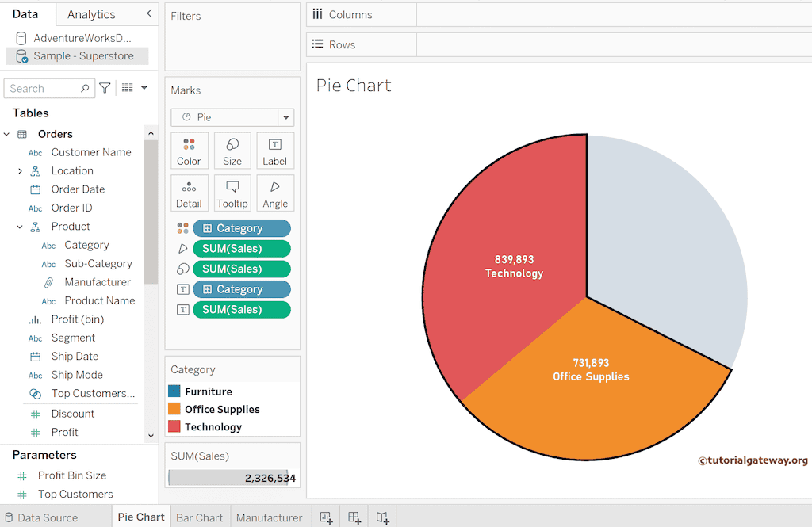Open the Detail marks card
The width and height of the screenshot is (812, 527).
click(189, 193)
